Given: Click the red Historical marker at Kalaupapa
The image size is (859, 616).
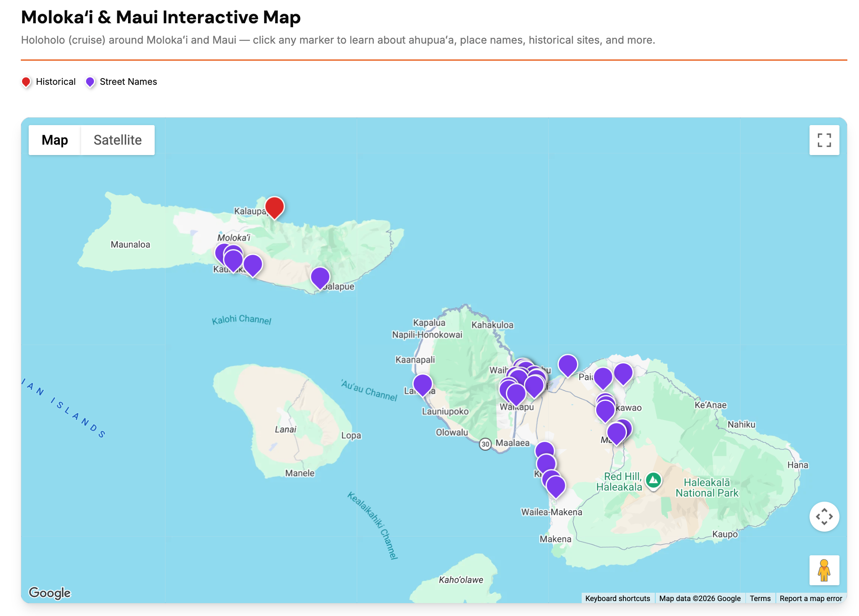Looking at the screenshot, I should tap(274, 207).
